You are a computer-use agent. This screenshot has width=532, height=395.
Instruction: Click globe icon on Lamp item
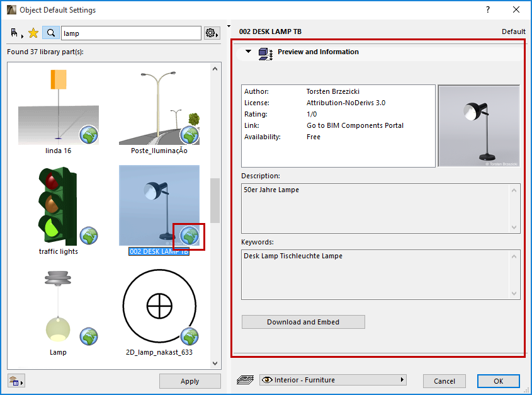89,336
